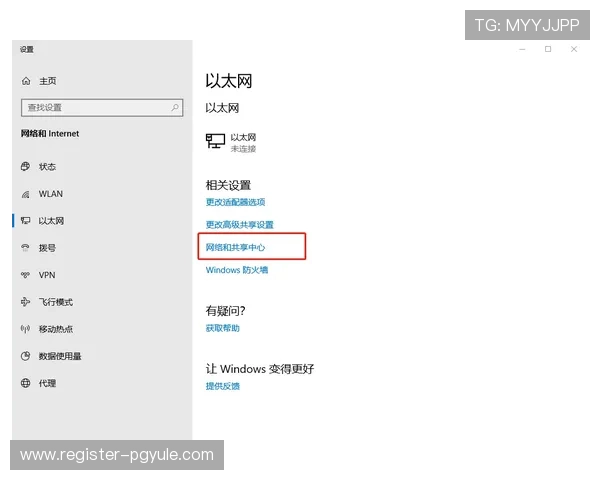Click the 数据使用量 pie chart icon

coord(25,356)
